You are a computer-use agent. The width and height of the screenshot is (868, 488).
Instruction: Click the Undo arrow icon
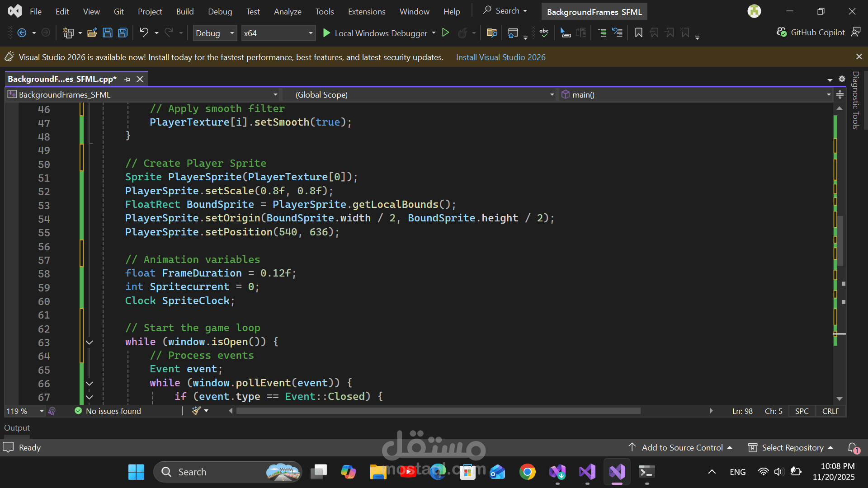[x=144, y=33]
